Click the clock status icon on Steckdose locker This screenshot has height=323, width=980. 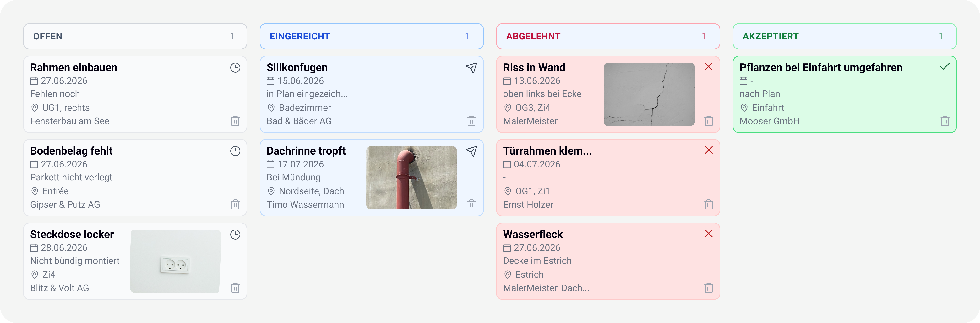235,235
